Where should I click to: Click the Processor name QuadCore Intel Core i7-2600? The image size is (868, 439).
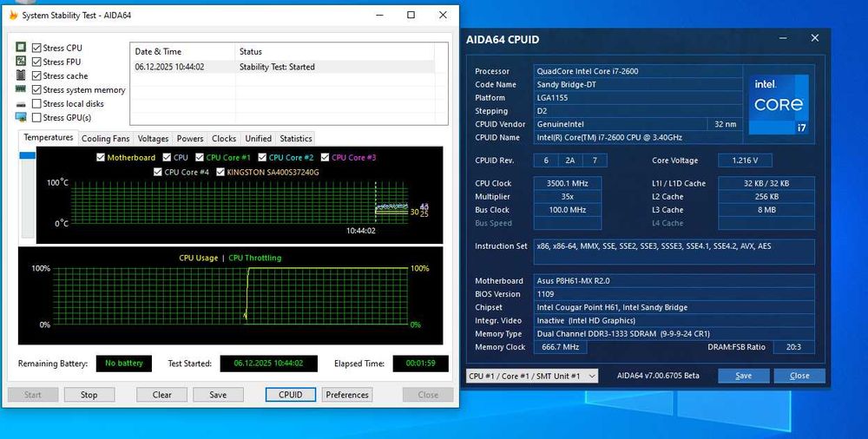click(638, 71)
